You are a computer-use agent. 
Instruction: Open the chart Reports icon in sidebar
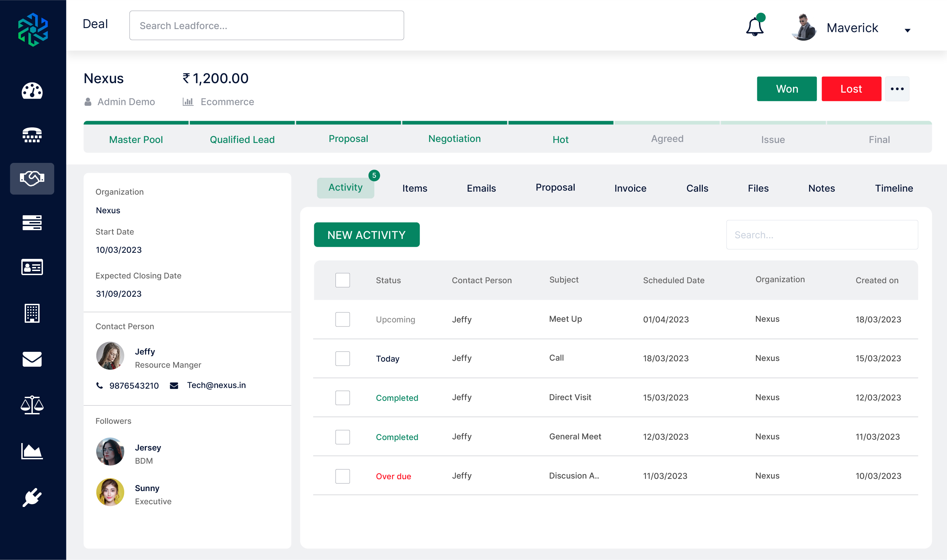32,451
